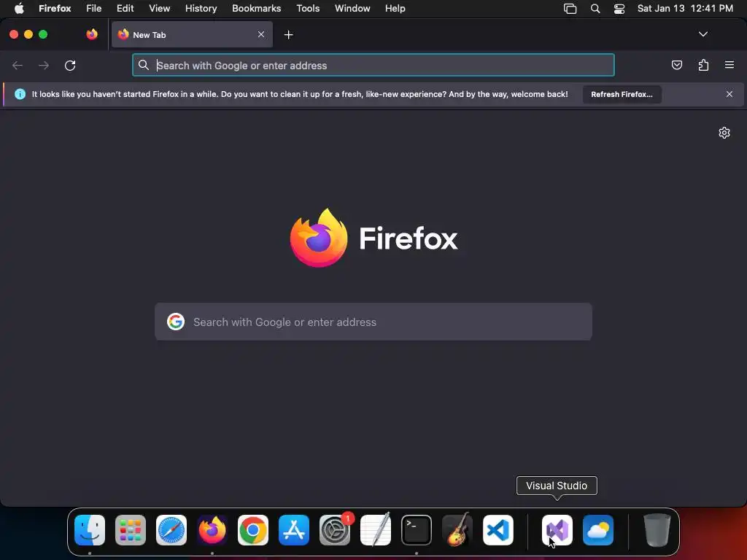Open Launchpad from the Dock
This screenshot has height=560, width=747.
click(x=131, y=530)
